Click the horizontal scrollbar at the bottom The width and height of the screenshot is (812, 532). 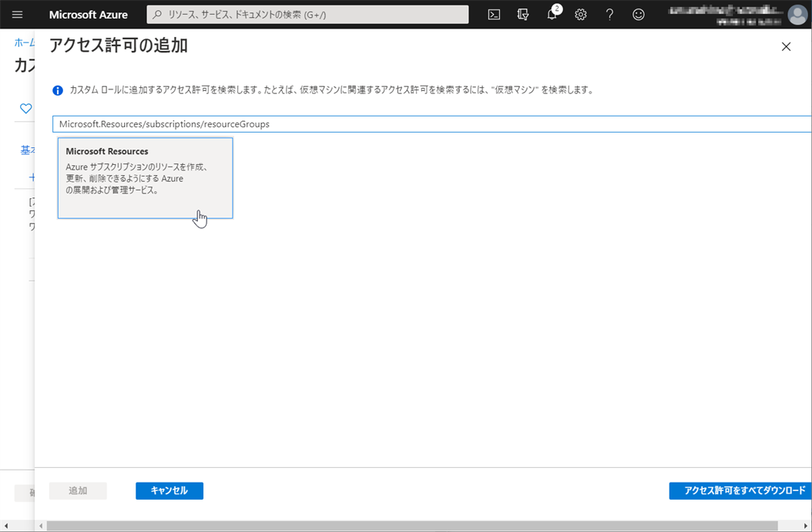[x=412, y=526]
